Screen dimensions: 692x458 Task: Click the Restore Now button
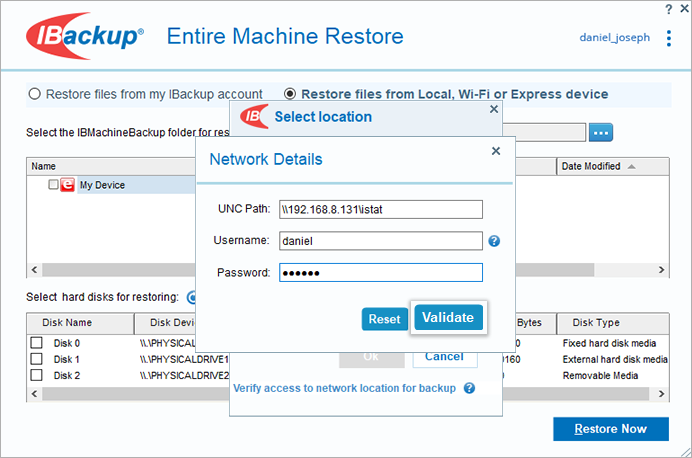click(x=611, y=429)
